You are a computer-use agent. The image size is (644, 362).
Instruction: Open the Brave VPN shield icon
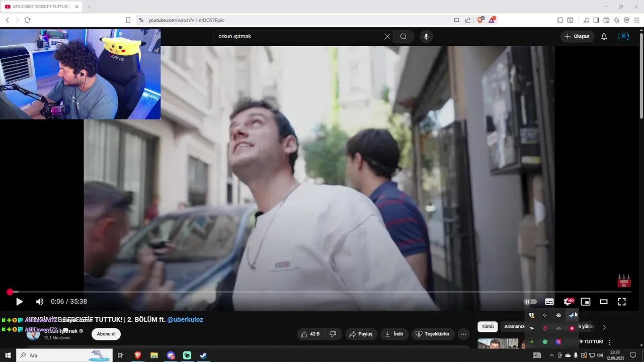coord(626,20)
